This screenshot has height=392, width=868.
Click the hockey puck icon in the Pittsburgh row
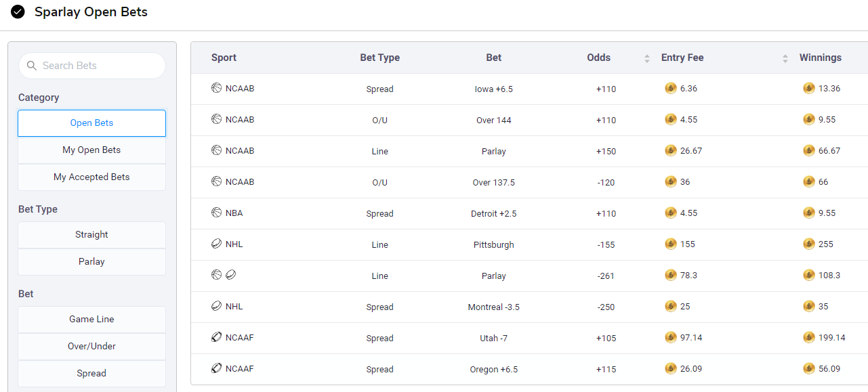tap(217, 244)
